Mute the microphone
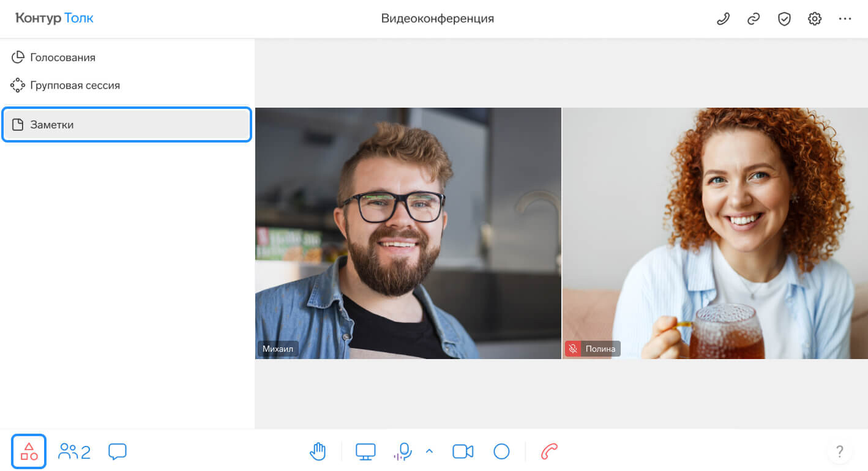 402,452
